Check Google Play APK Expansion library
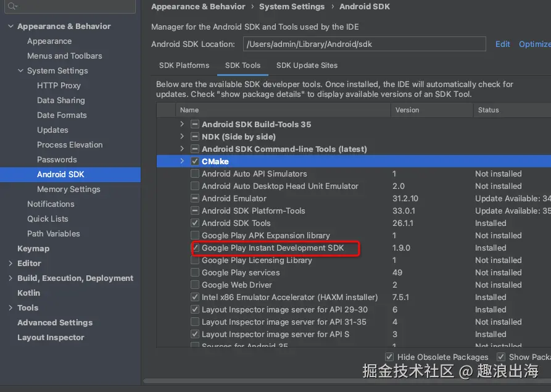 point(195,235)
